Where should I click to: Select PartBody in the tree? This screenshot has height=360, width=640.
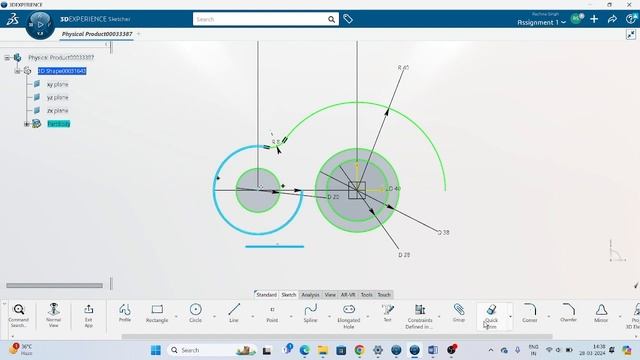pyautogui.click(x=59, y=124)
